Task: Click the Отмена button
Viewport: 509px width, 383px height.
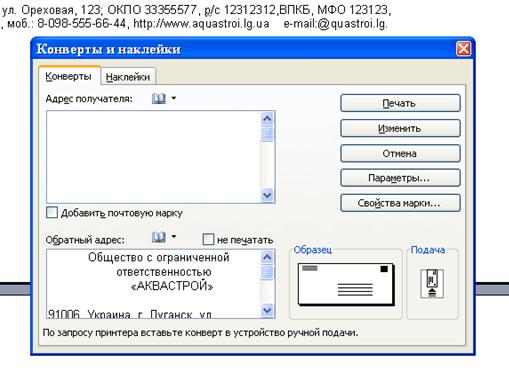Action: tap(400, 153)
